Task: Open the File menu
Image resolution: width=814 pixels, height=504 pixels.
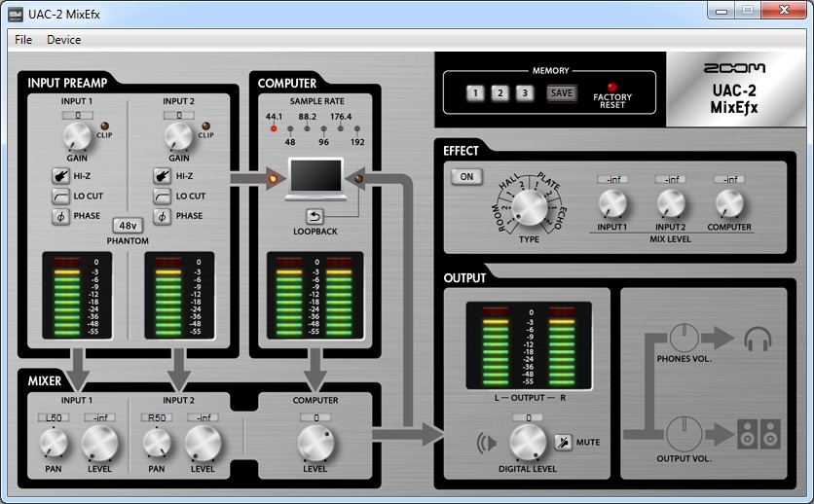Action: (23, 40)
